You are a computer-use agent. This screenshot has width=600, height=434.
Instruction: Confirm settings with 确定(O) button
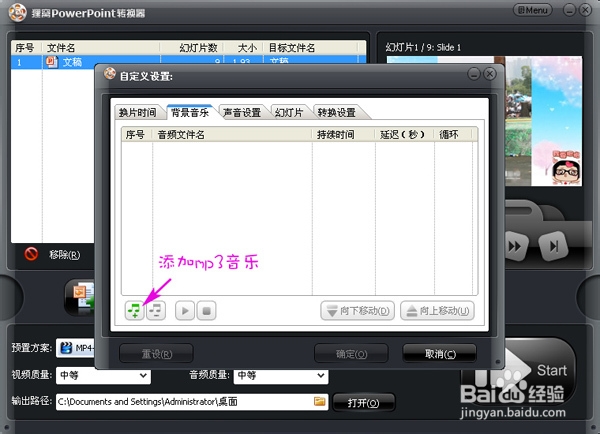click(x=351, y=354)
